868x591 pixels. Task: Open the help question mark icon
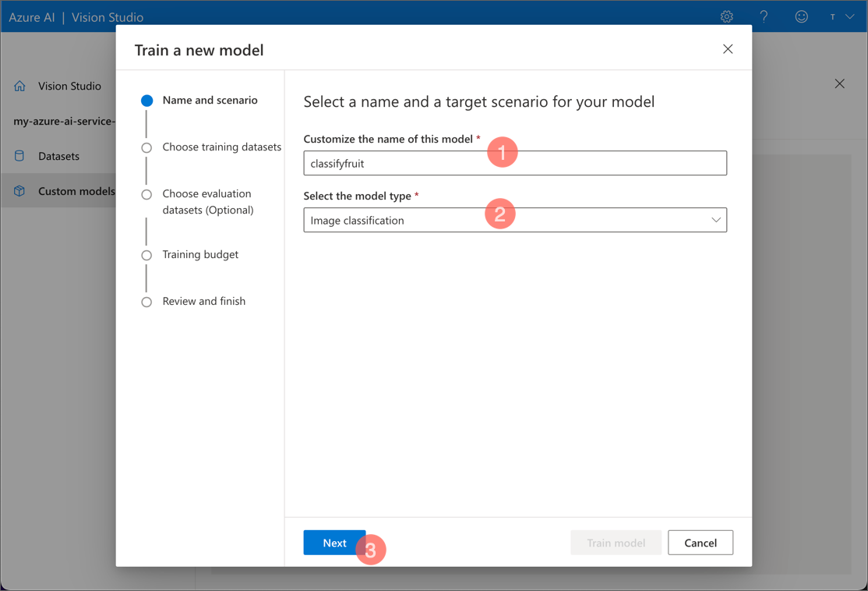coord(764,16)
